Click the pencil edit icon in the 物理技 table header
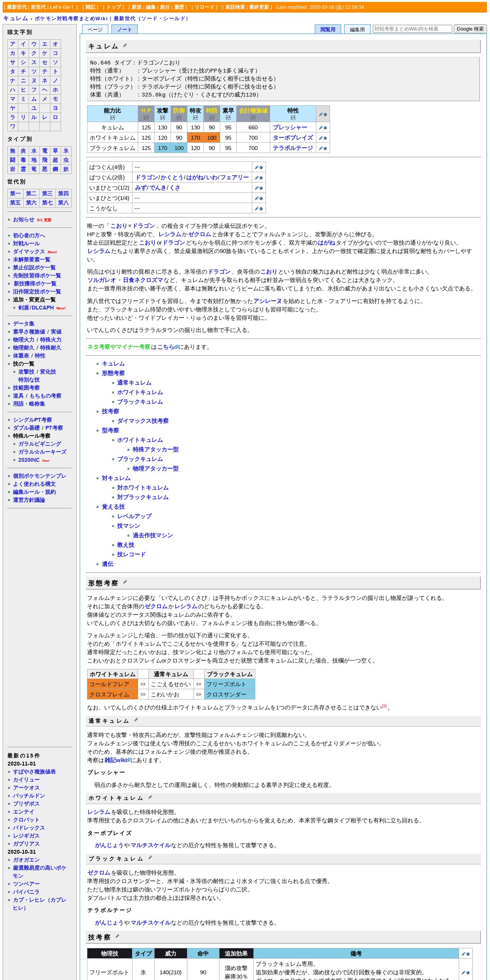This screenshot has height=980, width=490. pos(464,954)
